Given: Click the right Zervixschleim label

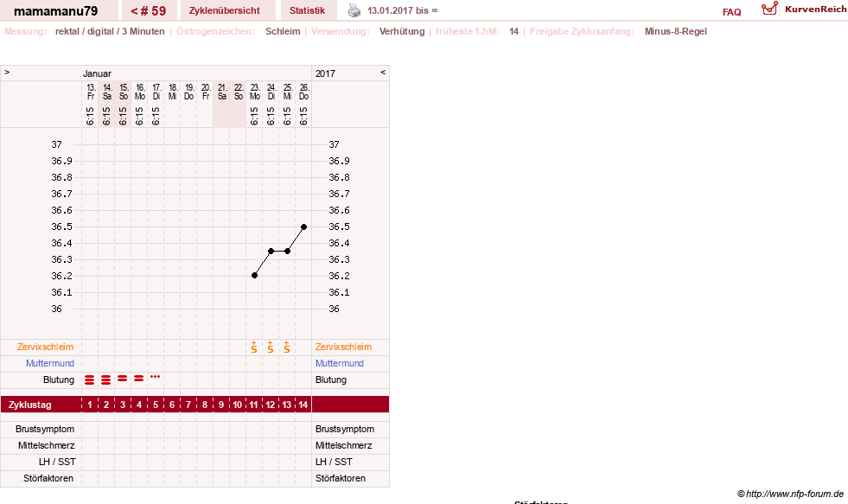Looking at the screenshot, I should coord(343,347).
